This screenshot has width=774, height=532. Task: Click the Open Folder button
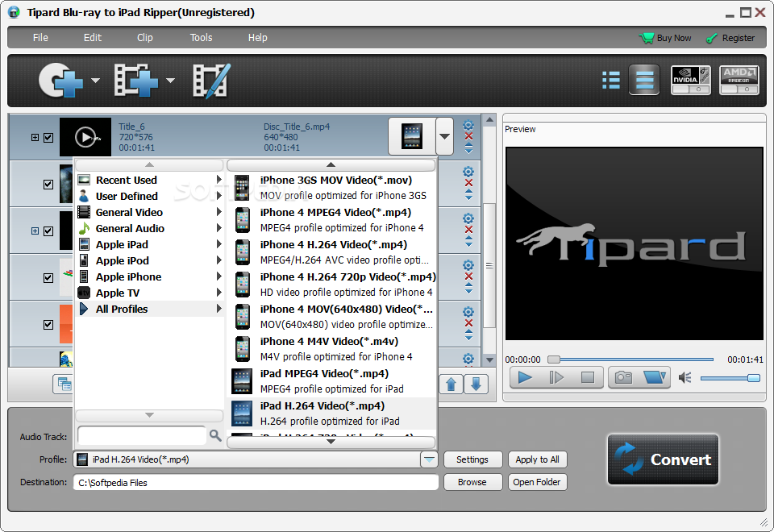pyautogui.click(x=537, y=482)
